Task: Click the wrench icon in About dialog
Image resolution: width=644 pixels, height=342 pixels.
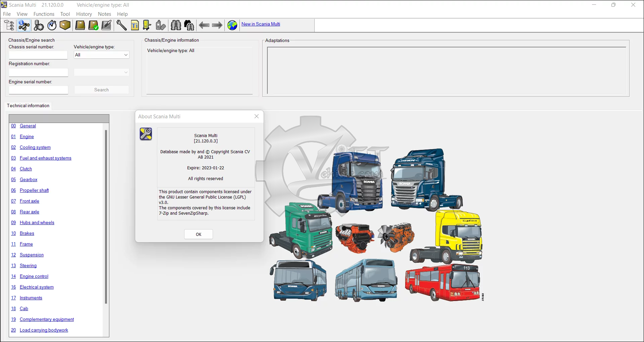Action: tap(146, 134)
